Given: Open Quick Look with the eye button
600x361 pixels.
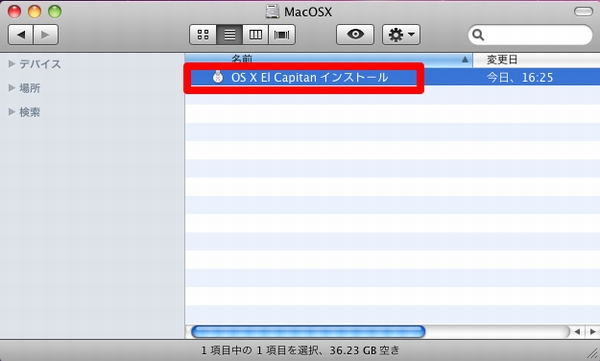Looking at the screenshot, I should tap(355, 35).
